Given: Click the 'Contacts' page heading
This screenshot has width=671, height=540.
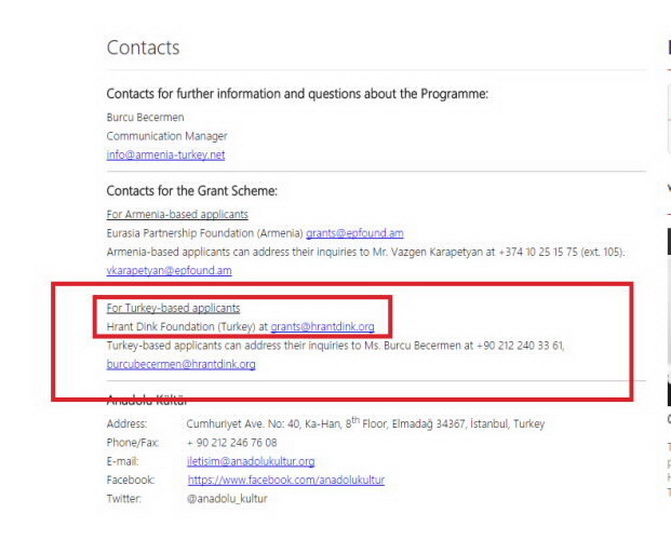Looking at the screenshot, I should point(143,47).
